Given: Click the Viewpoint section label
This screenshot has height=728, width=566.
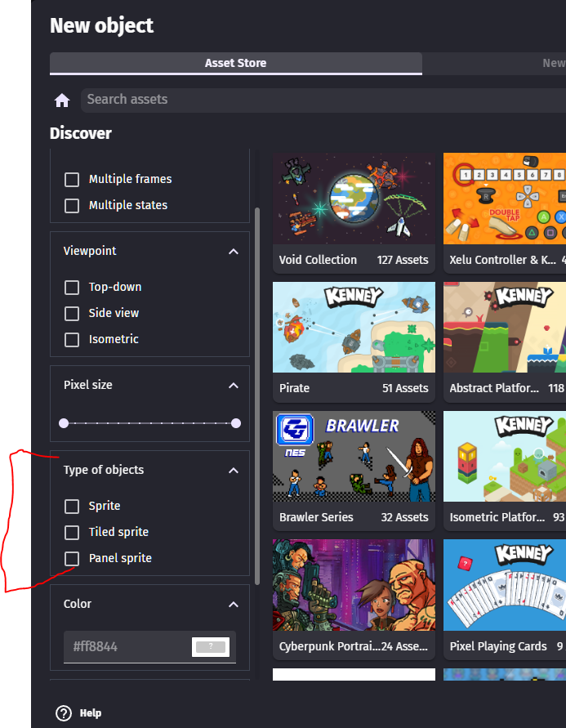Looking at the screenshot, I should click(x=90, y=251).
